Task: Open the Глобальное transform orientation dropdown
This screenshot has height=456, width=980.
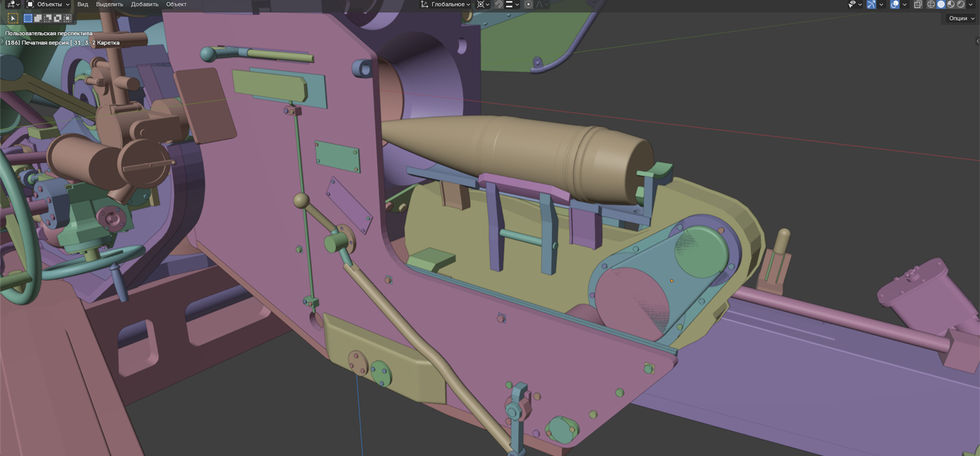Action: (x=446, y=5)
